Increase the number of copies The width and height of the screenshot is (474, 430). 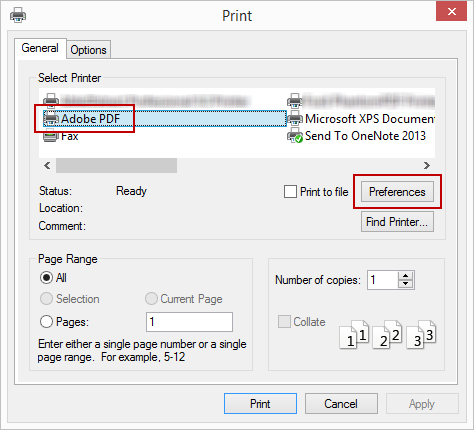[405, 276]
